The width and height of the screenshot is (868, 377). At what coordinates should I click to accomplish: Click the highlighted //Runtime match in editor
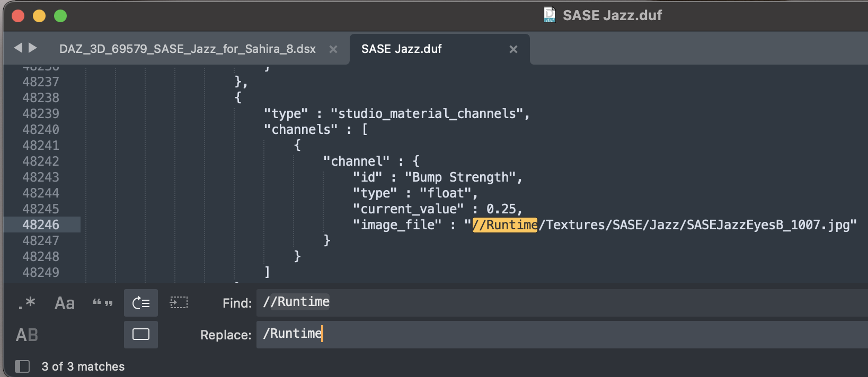click(x=504, y=225)
